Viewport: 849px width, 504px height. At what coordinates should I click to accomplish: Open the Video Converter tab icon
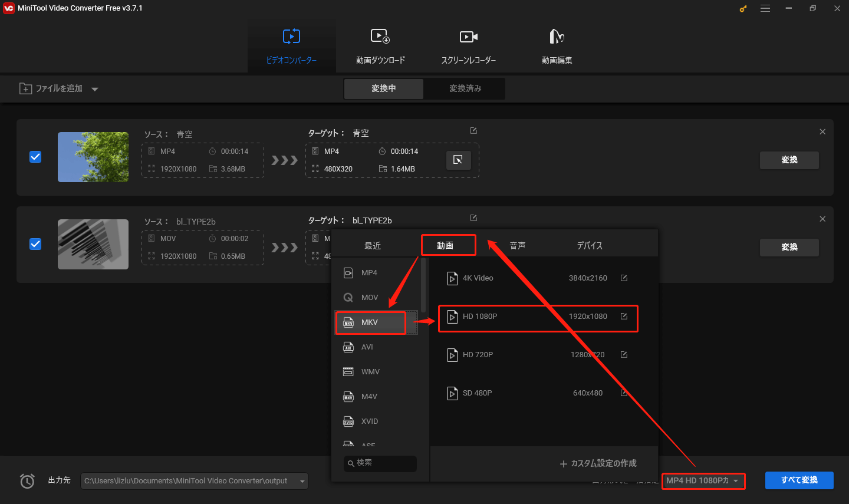[x=291, y=37]
